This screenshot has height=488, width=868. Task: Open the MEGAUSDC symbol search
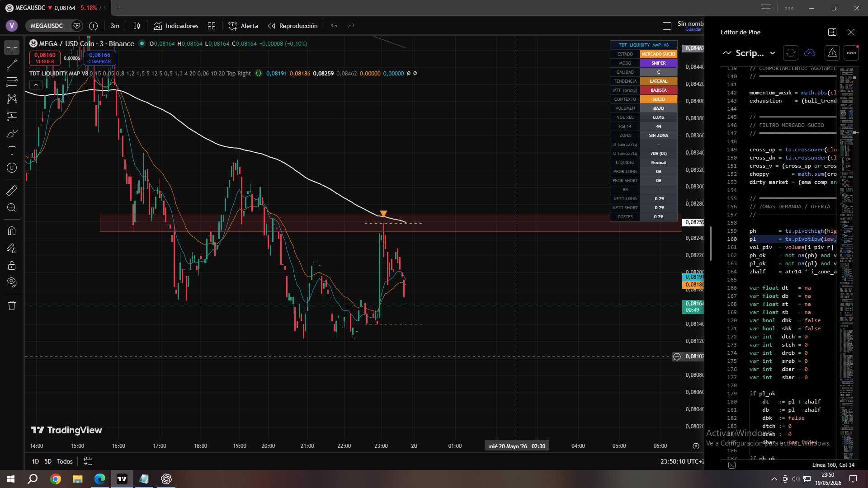47,26
